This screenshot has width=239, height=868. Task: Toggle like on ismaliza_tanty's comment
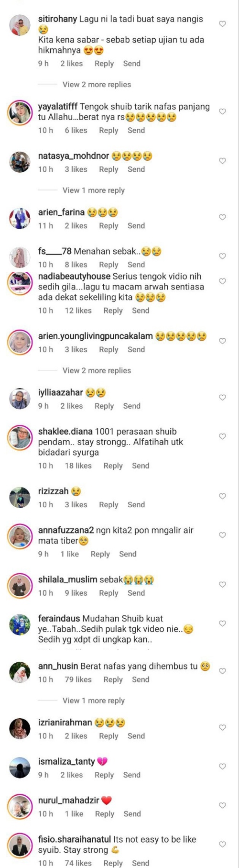click(x=222, y=767)
